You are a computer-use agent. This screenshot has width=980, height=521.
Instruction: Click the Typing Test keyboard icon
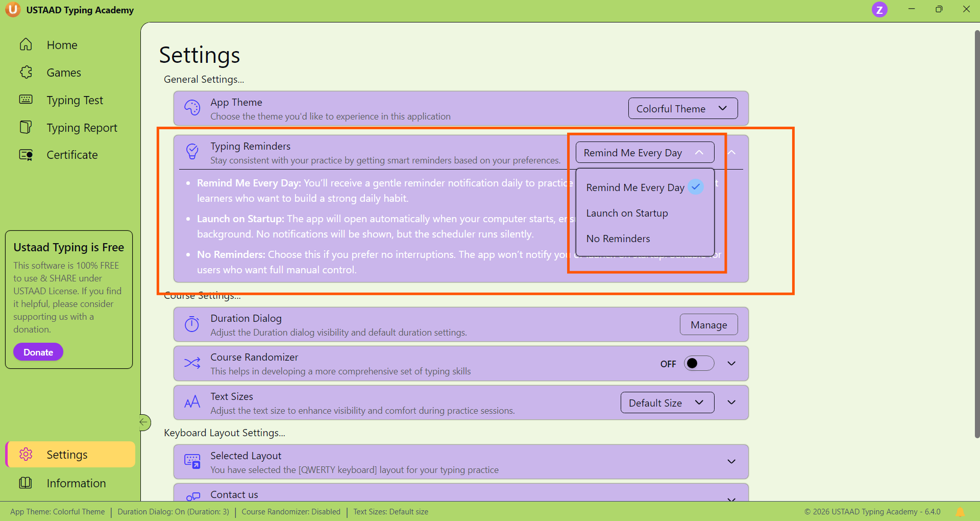tap(26, 100)
